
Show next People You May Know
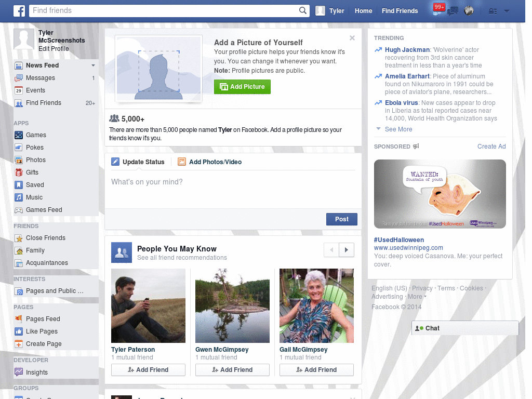[x=347, y=250]
